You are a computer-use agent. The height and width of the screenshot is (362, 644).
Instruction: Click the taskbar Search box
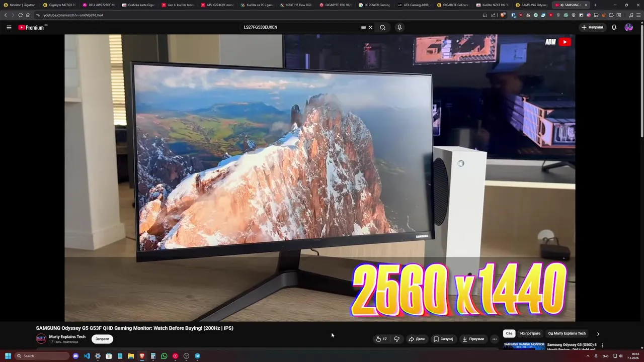pos(42,356)
